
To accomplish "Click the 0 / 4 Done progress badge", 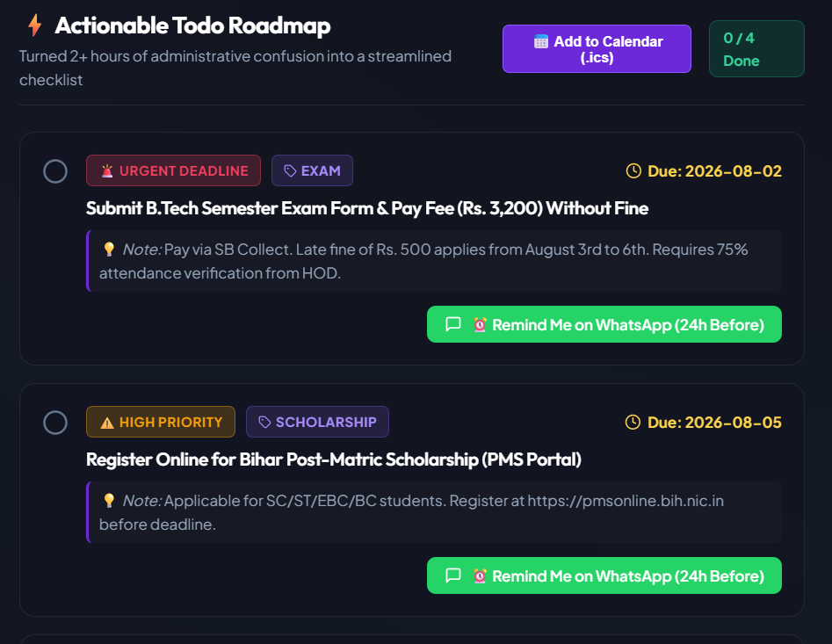I will (x=756, y=49).
